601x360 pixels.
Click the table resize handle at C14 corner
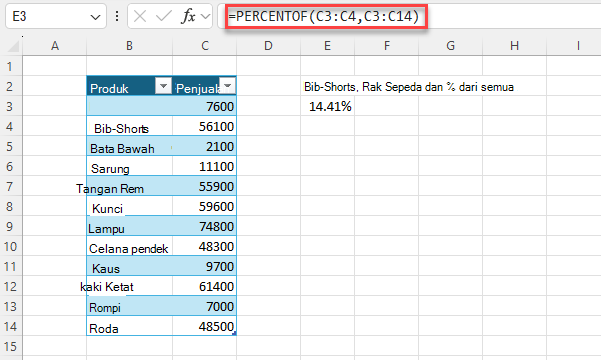234,334
